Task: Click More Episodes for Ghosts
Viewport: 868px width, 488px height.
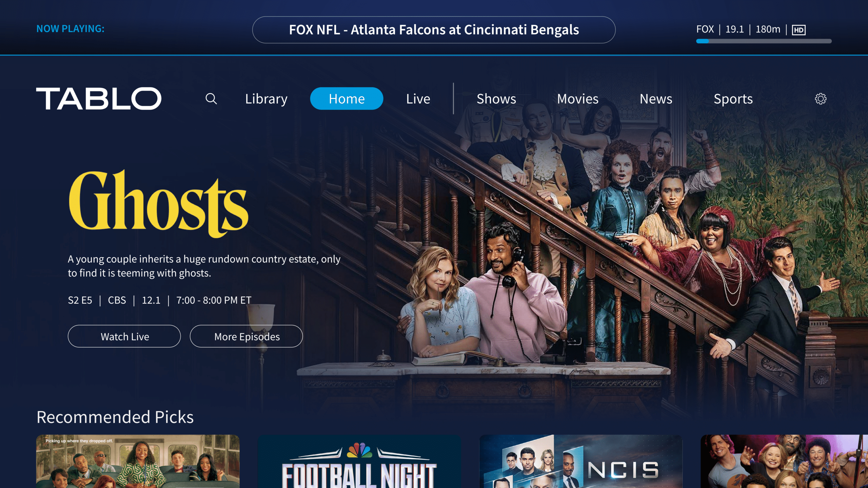Action: [x=247, y=336]
